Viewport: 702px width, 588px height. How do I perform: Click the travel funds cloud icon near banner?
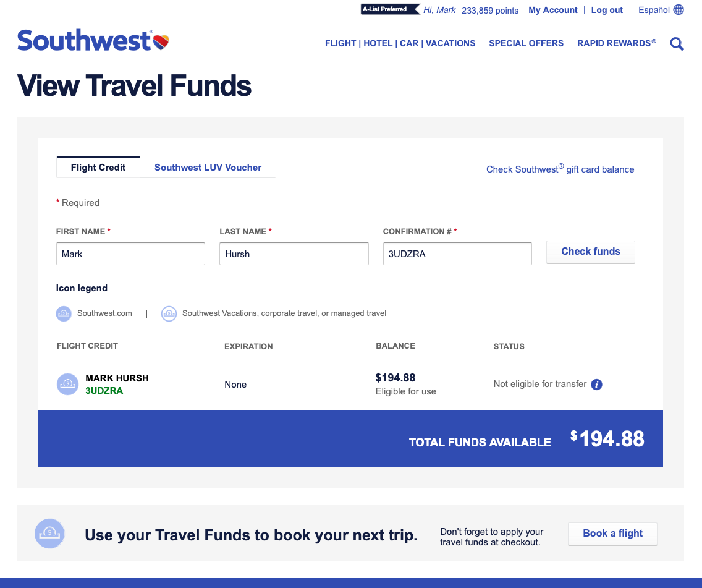pyautogui.click(x=49, y=534)
